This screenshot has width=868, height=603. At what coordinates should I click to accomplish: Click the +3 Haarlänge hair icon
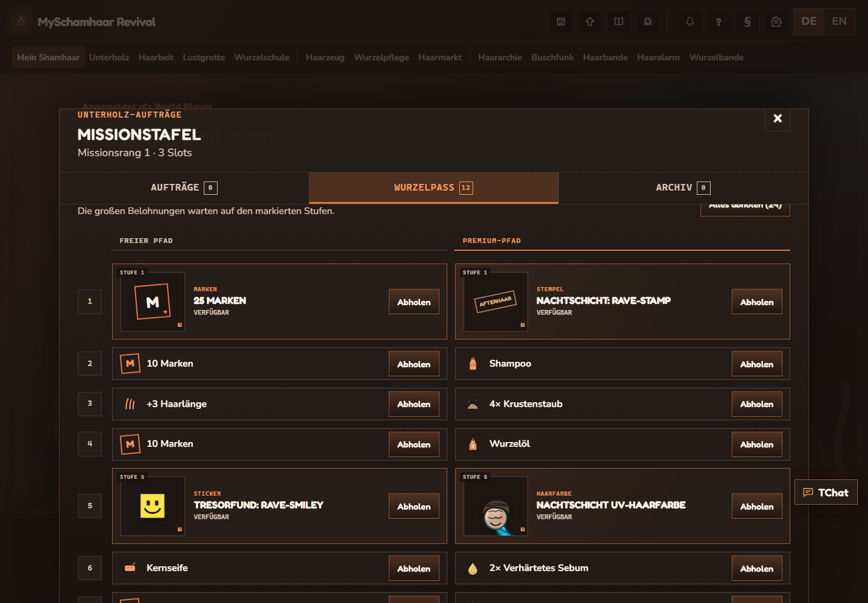(x=130, y=404)
